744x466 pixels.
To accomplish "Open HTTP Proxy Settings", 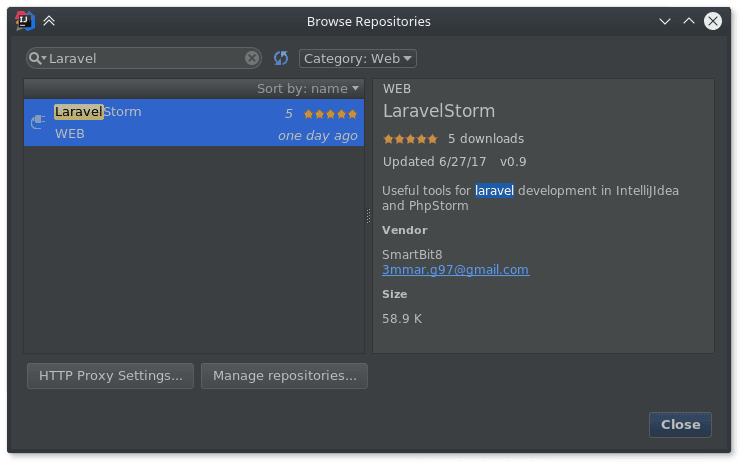I will pyautogui.click(x=110, y=376).
